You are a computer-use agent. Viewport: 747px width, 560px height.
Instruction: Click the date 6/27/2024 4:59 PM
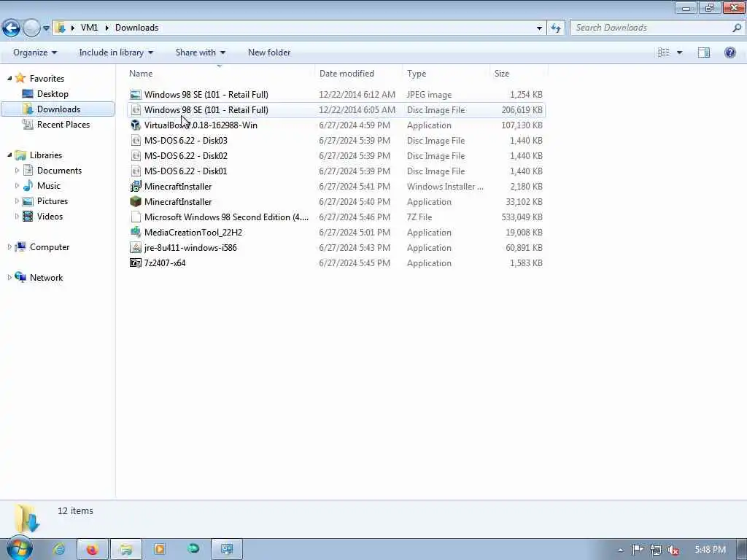[x=355, y=125]
